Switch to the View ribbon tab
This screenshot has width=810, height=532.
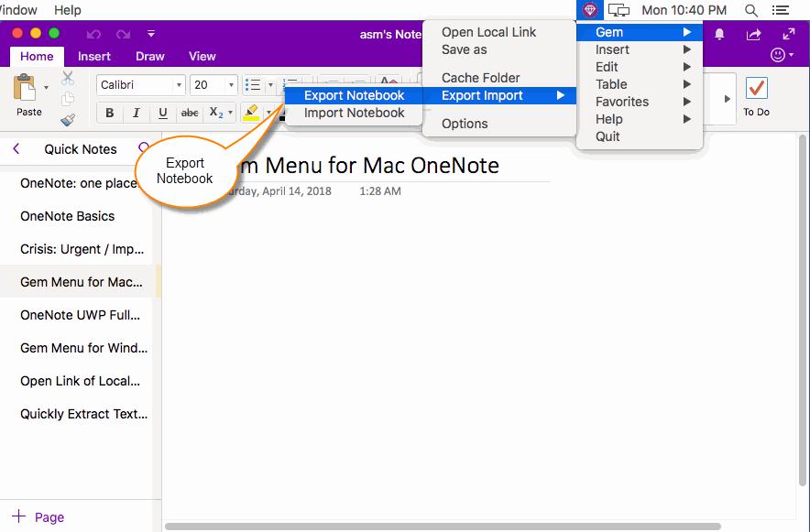point(202,56)
